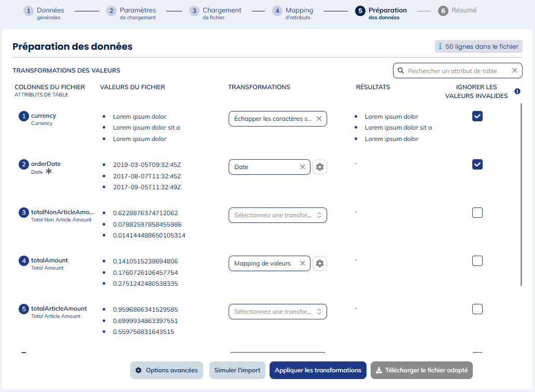Open settings gear for orderDate Date transformation
The image size is (535, 392).
[320, 167]
